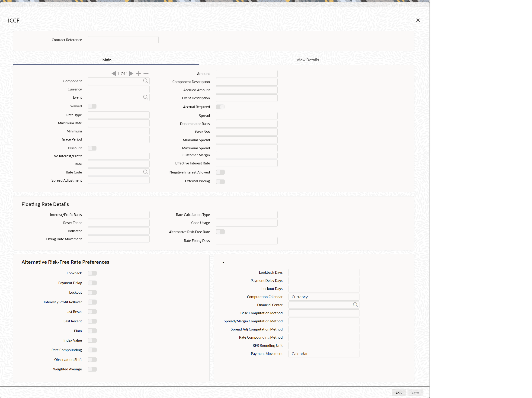532x398 pixels.
Task: Open the Payment Movement dropdown
Action: tap(324, 354)
